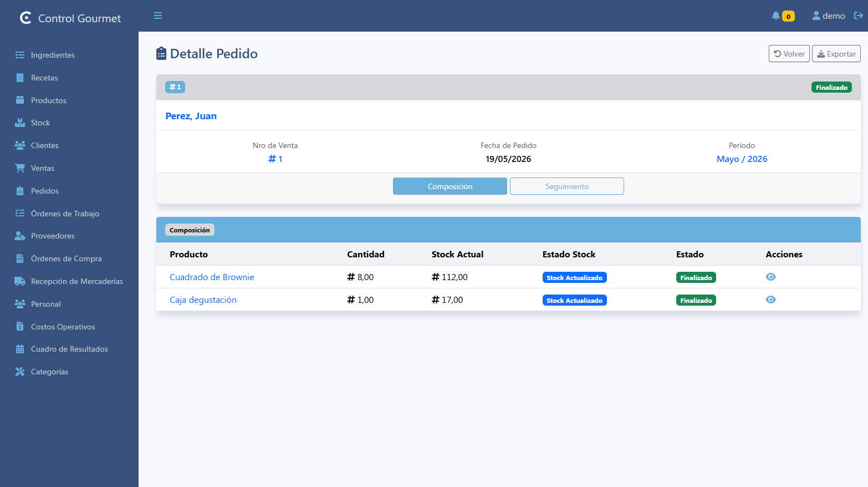The image size is (868, 487).
Task: Click the Proveedores user icon
Action: pyautogui.click(x=20, y=236)
